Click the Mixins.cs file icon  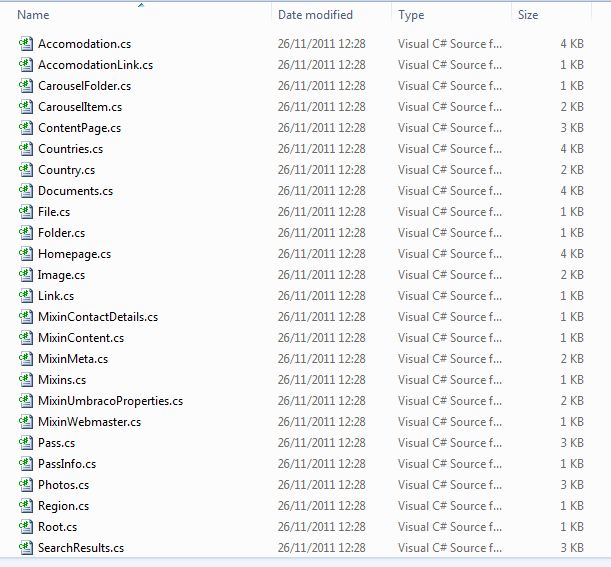26,380
